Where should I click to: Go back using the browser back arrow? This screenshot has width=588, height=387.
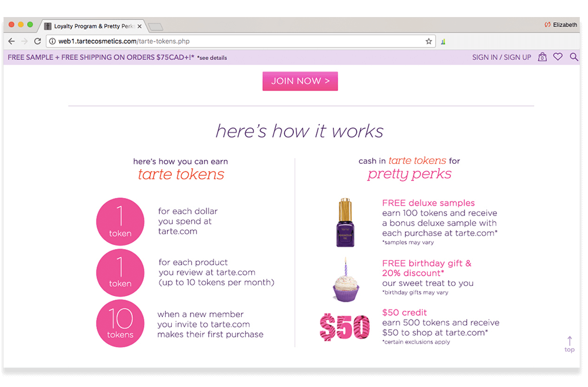coord(12,41)
